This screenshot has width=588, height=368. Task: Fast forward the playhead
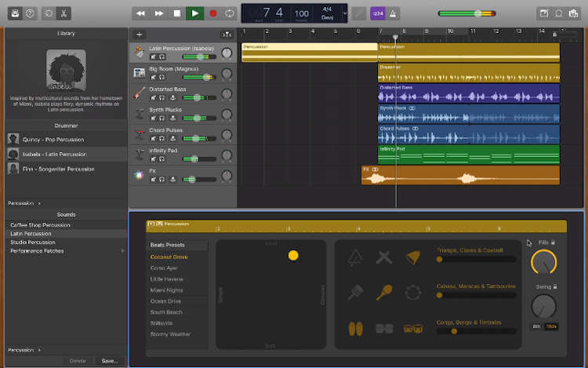click(x=159, y=13)
